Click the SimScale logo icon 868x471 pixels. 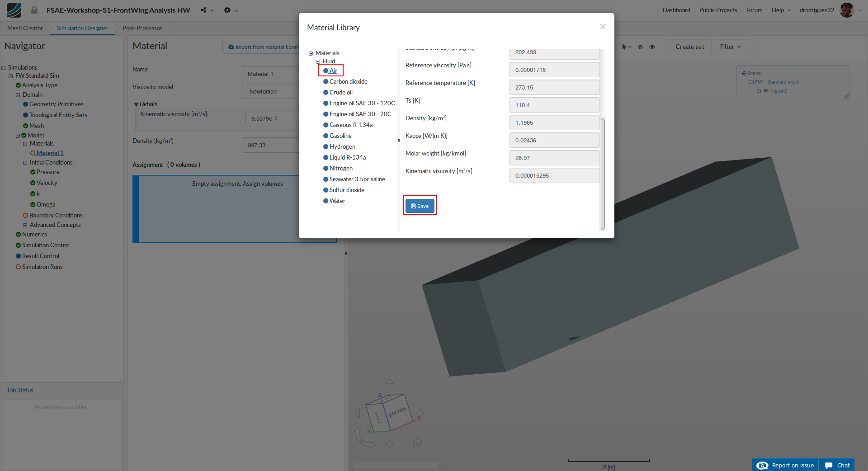click(14, 10)
